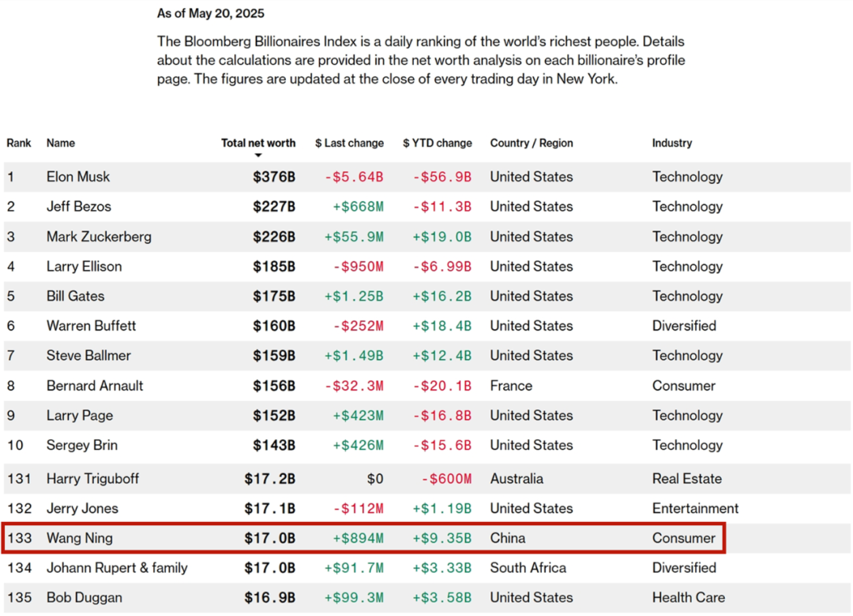
Task: Click the +$55.9M last change value
Action: (x=354, y=237)
